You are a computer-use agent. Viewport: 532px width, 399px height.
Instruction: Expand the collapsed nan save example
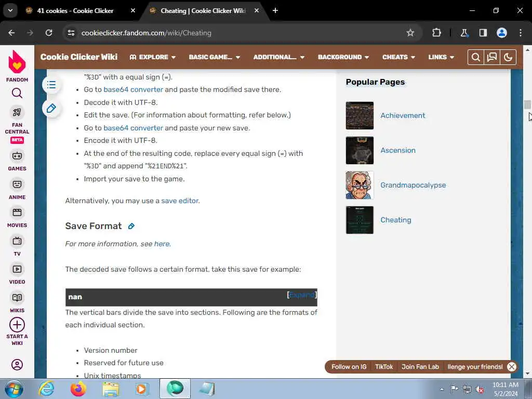[302, 295]
